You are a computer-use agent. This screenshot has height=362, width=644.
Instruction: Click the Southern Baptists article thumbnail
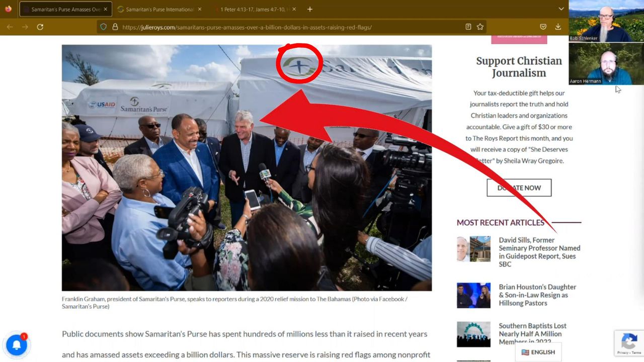[x=473, y=334]
